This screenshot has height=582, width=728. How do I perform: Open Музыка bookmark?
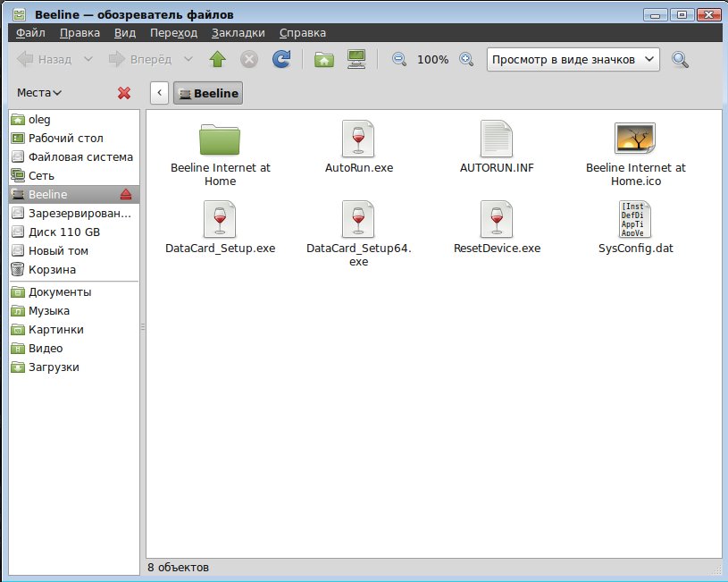74,311
